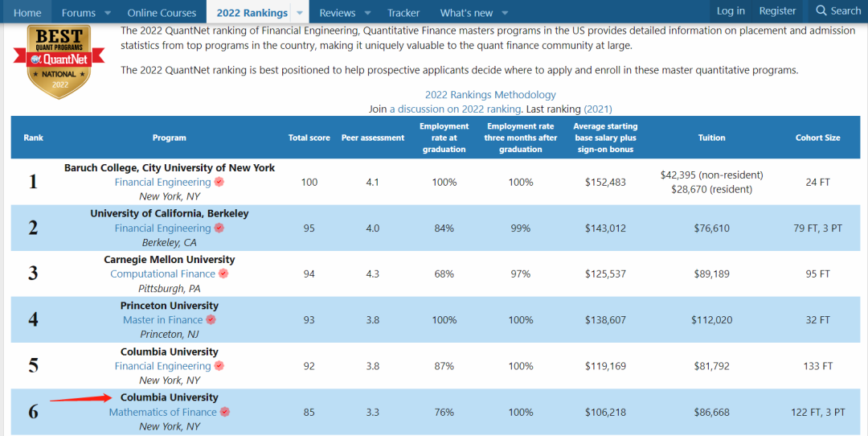This screenshot has height=436, width=868.
Task: Click verified badge beside Baruch Financial Engineering
Action: tap(219, 182)
